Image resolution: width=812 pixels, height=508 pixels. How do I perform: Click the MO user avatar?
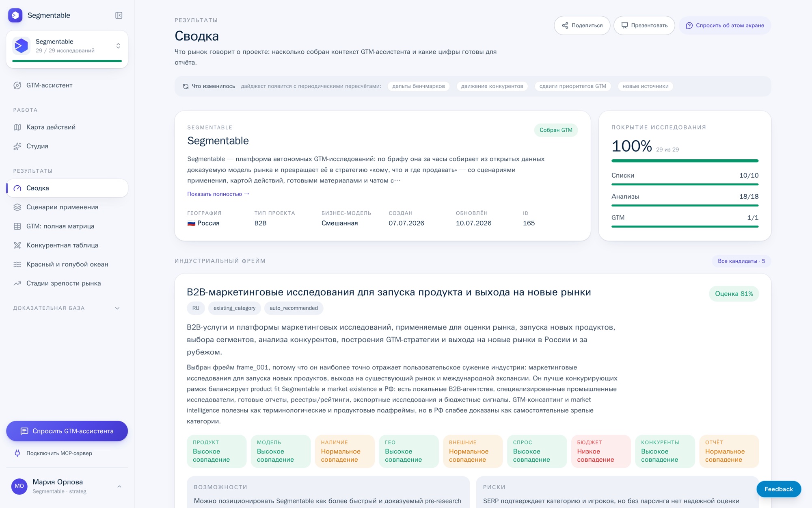click(x=19, y=486)
